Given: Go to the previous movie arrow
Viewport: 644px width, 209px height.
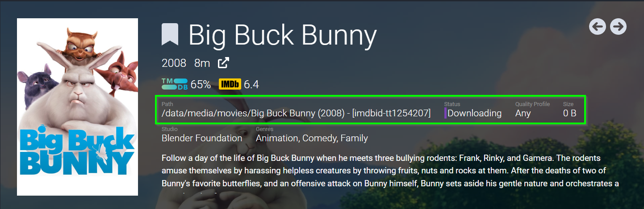Looking at the screenshot, I should (598, 27).
